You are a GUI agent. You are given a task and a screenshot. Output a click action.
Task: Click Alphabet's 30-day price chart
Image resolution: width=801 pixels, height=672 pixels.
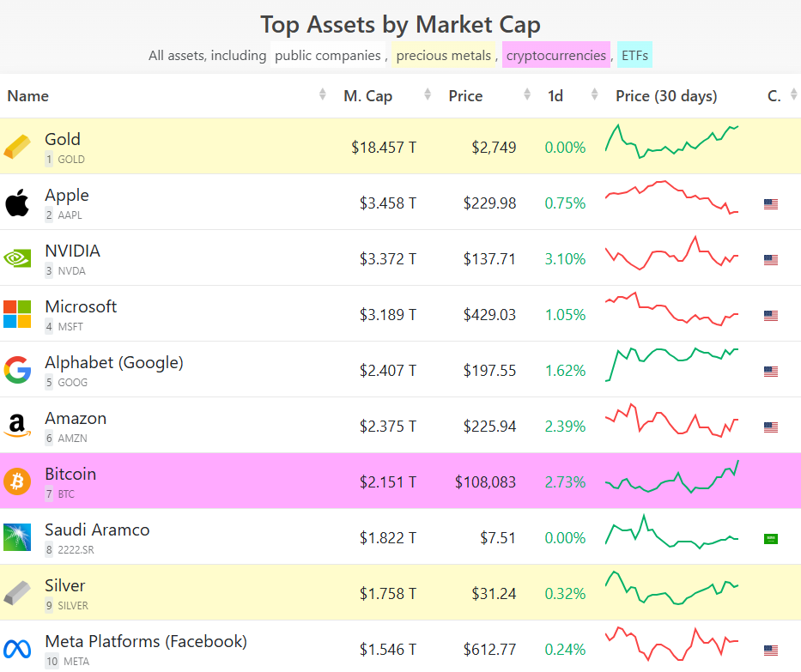[671, 365]
